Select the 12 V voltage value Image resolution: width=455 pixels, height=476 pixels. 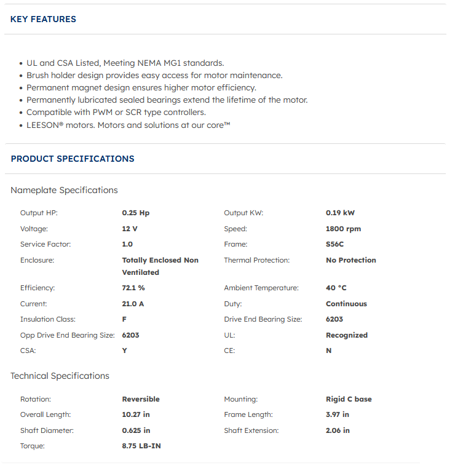pos(130,229)
